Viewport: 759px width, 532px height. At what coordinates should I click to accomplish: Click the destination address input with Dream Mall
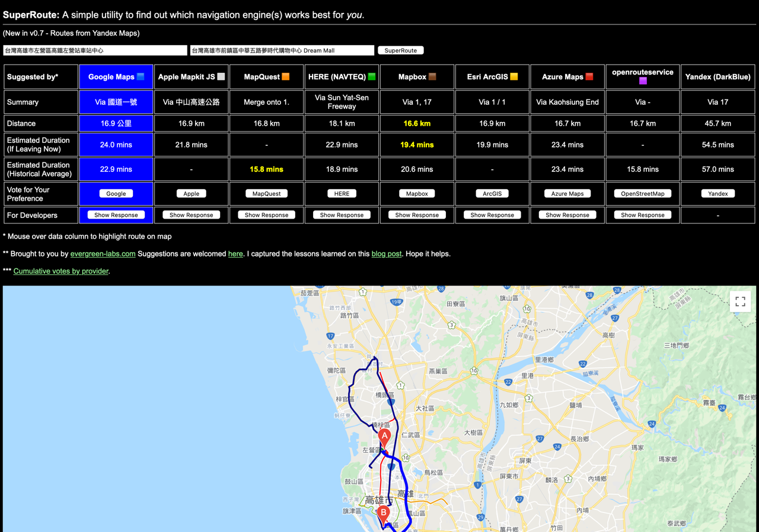[282, 50]
